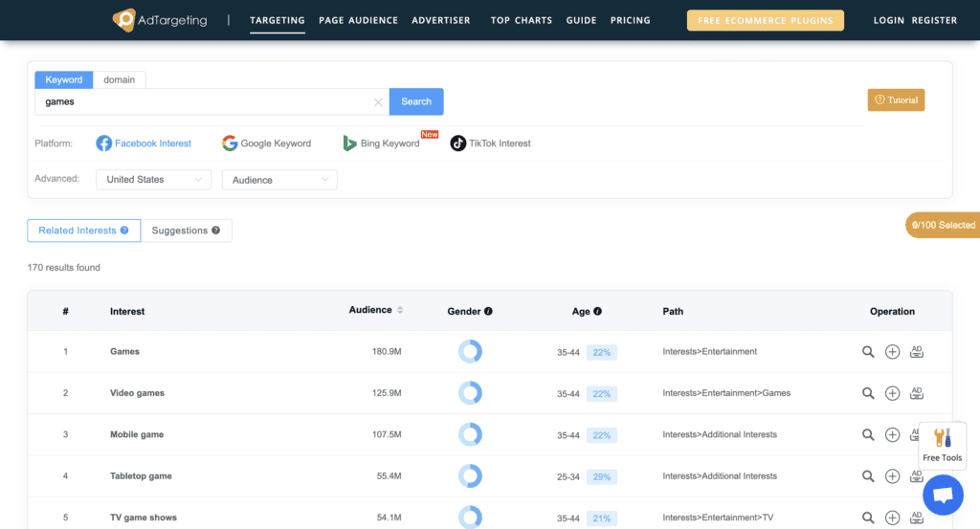
Task: Select TikTok Interest platform text
Action: click(500, 143)
